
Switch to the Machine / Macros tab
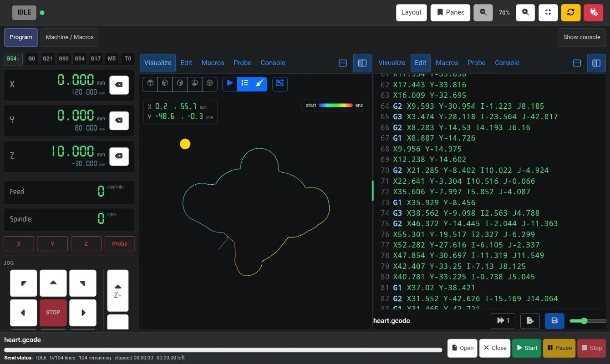tap(70, 37)
